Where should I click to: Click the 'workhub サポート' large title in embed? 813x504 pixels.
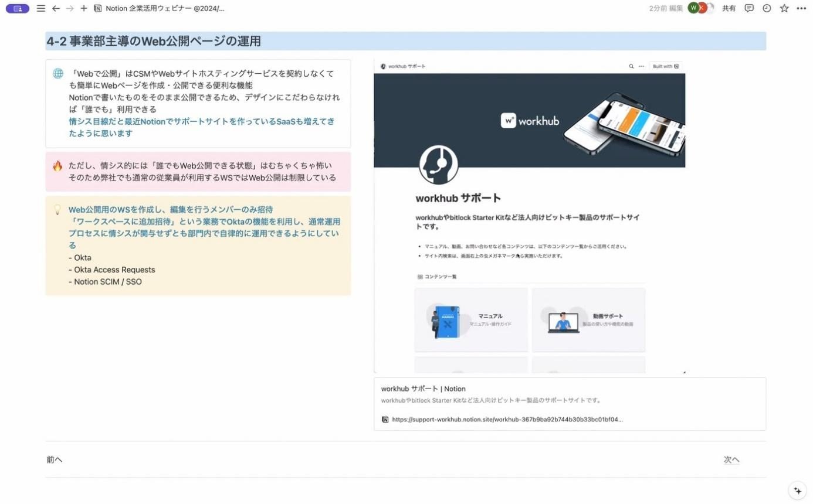pos(458,198)
